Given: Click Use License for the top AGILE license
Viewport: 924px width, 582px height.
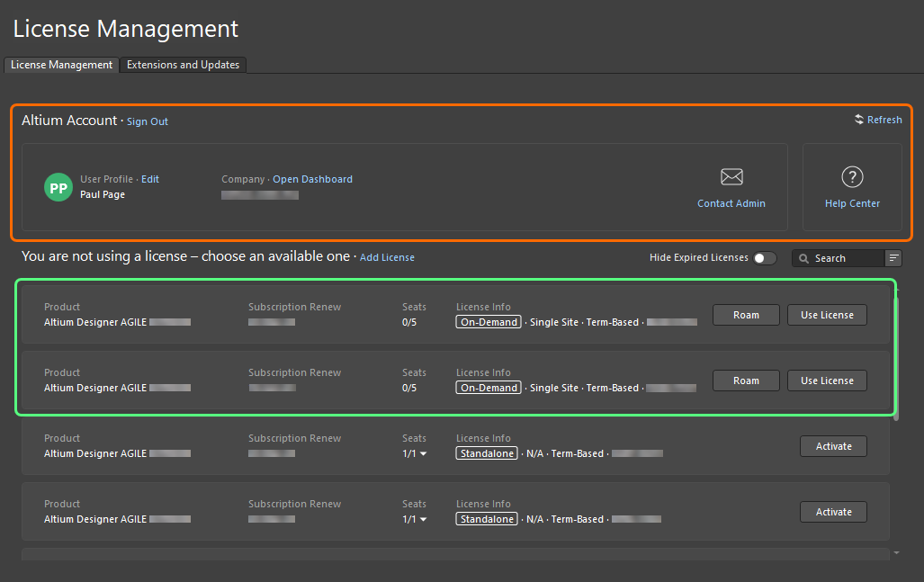Looking at the screenshot, I should [x=826, y=315].
